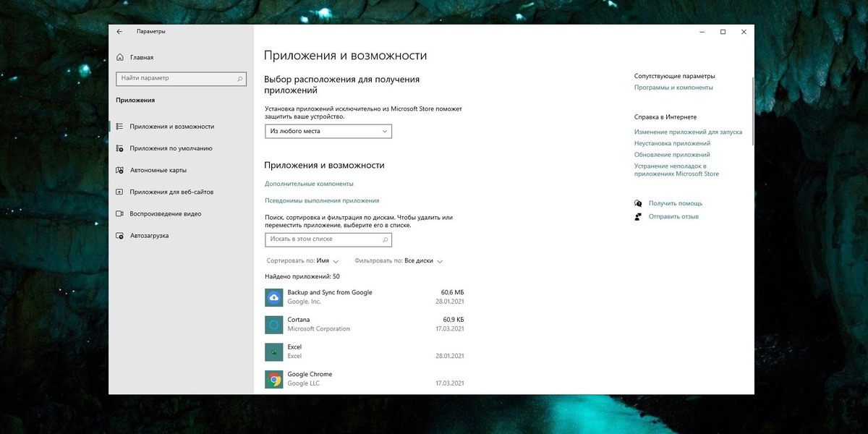
Task: Click the Автономные карты sidebar icon
Action: click(x=119, y=170)
